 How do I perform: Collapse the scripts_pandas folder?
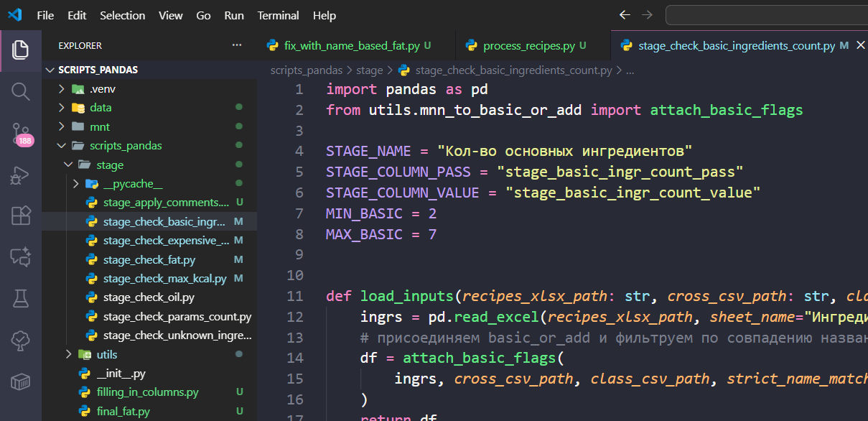coord(62,146)
